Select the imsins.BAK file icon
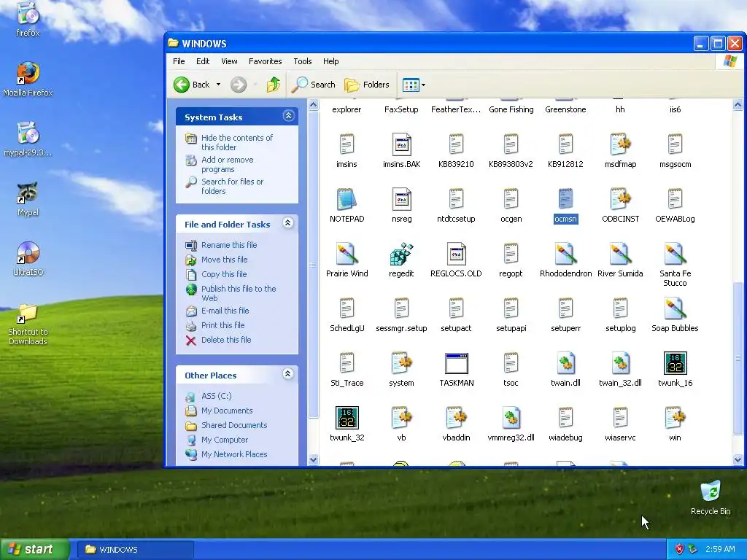This screenshot has height=560, width=747. [x=401, y=144]
